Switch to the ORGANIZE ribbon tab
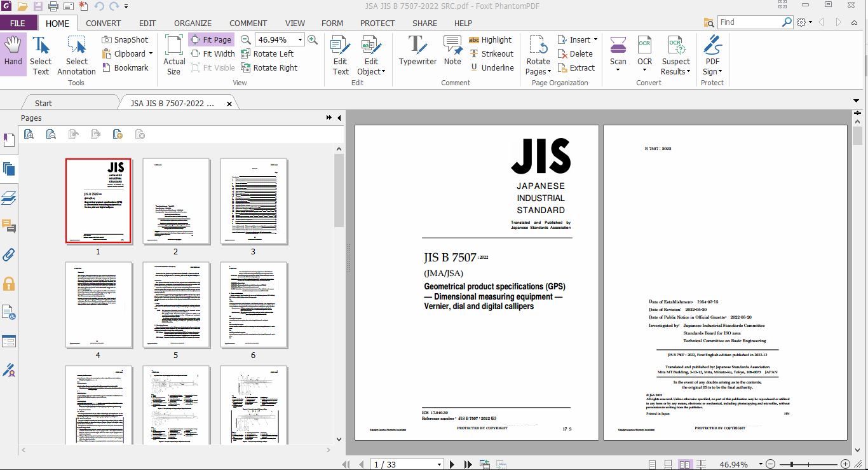Image resolution: width=868 pixels, height=470 pixels. pos(193,23)
